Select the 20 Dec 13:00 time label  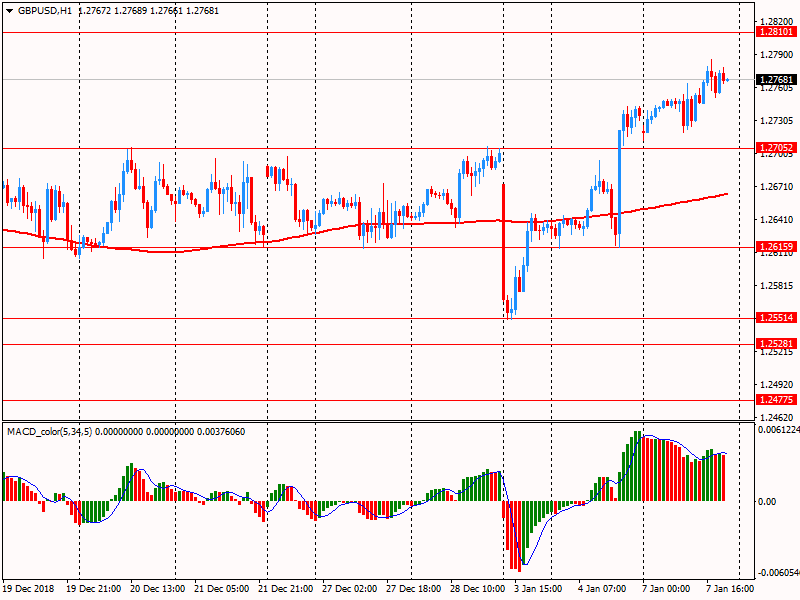[158, 590]
